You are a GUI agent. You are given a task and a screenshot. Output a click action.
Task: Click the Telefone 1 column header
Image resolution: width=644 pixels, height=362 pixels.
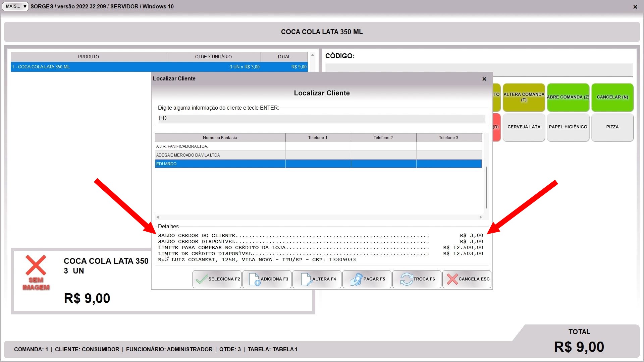coord(318,138)
